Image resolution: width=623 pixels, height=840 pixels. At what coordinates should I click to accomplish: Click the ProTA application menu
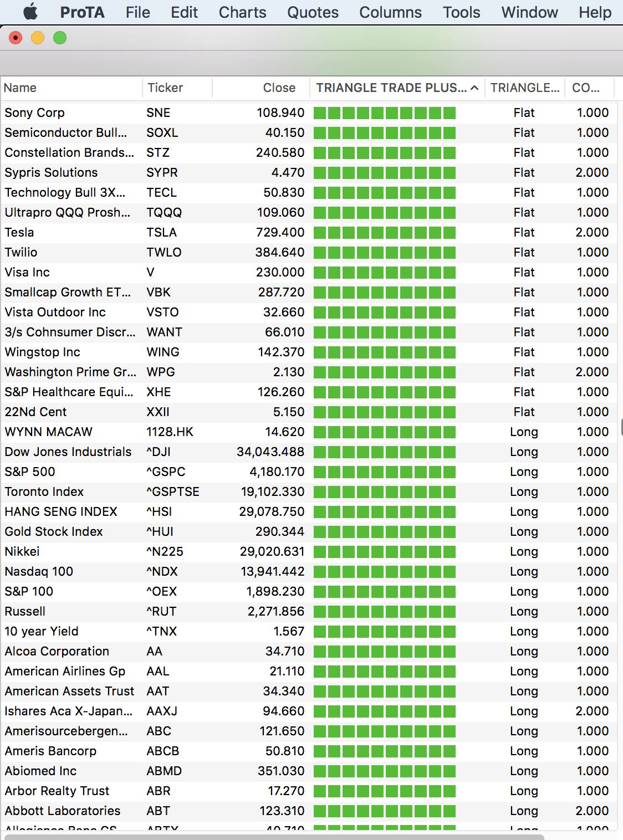click(82, 12)
